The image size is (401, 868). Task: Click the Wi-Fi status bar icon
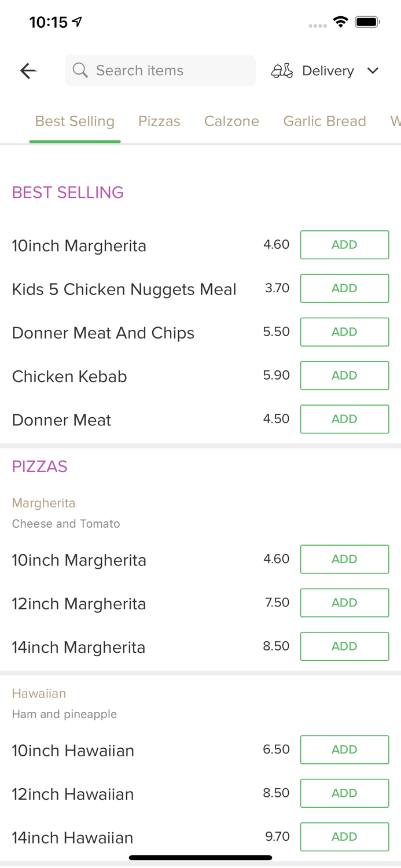point(341,22)
